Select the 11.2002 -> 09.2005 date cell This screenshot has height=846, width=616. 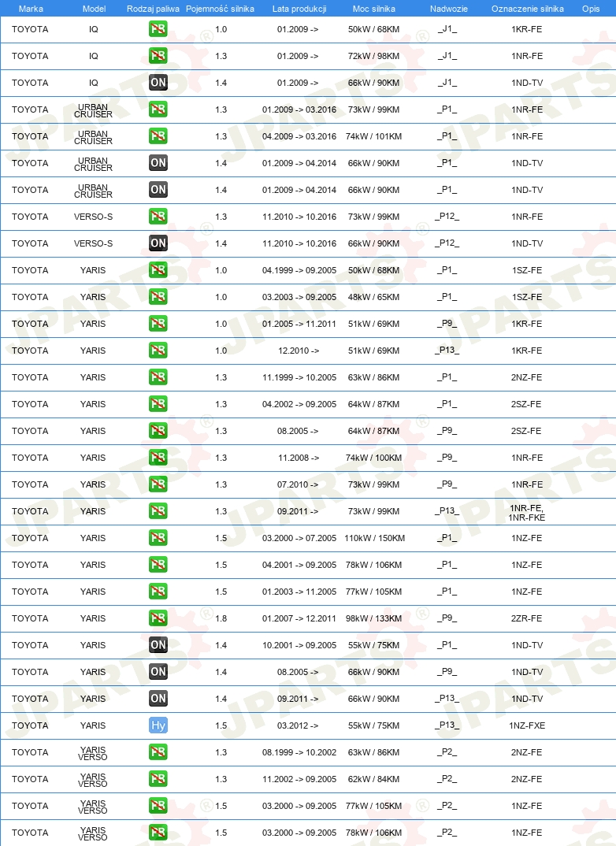pyautogui.click(x=299, y=779)
